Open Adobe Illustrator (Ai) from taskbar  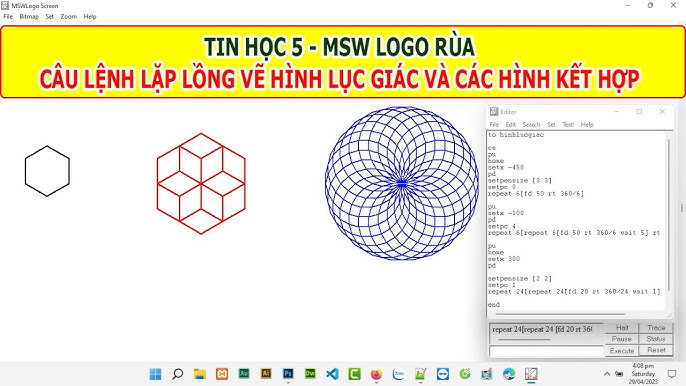tap(266, 374)
